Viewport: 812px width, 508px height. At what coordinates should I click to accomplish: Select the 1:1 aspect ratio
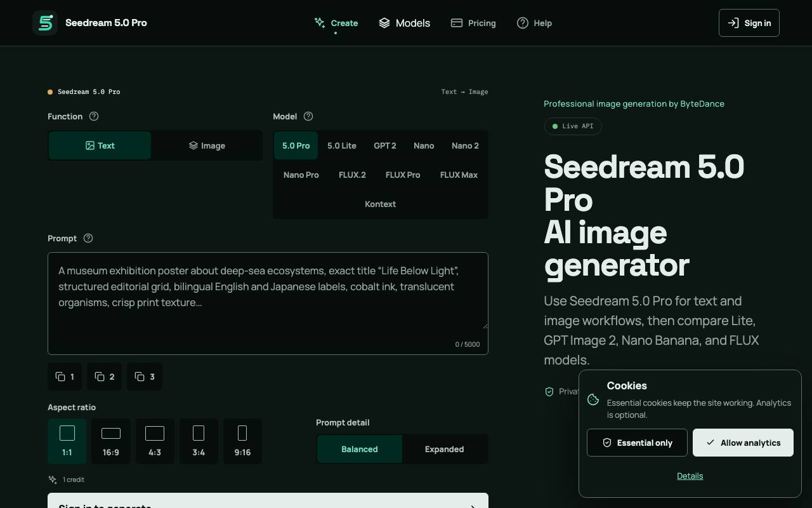[x=67, y=441]
